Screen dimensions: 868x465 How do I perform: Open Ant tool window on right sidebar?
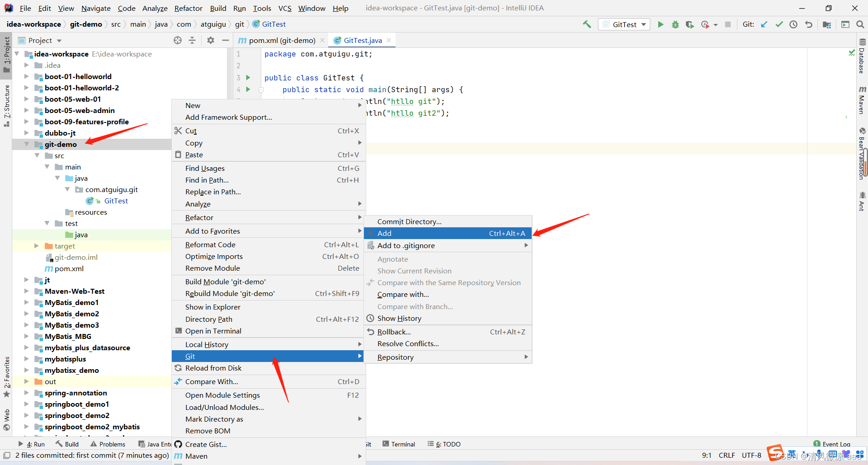[x=862, y=201]
